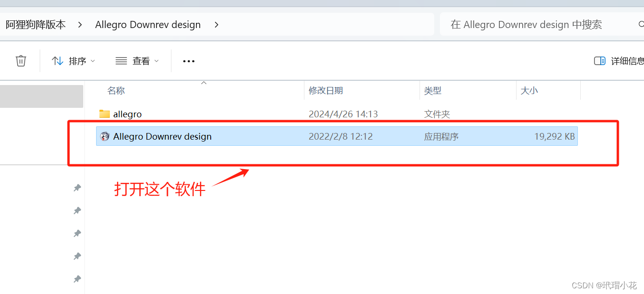Click breadcrumb 阿狸狗降版本
644x294 pixels.
point(36,24)
